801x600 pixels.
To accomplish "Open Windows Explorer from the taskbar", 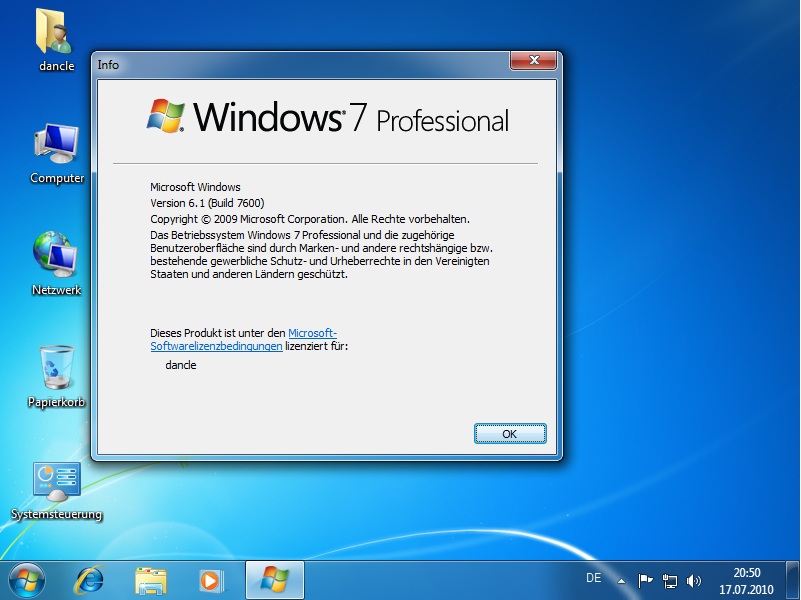I will 150,580.
